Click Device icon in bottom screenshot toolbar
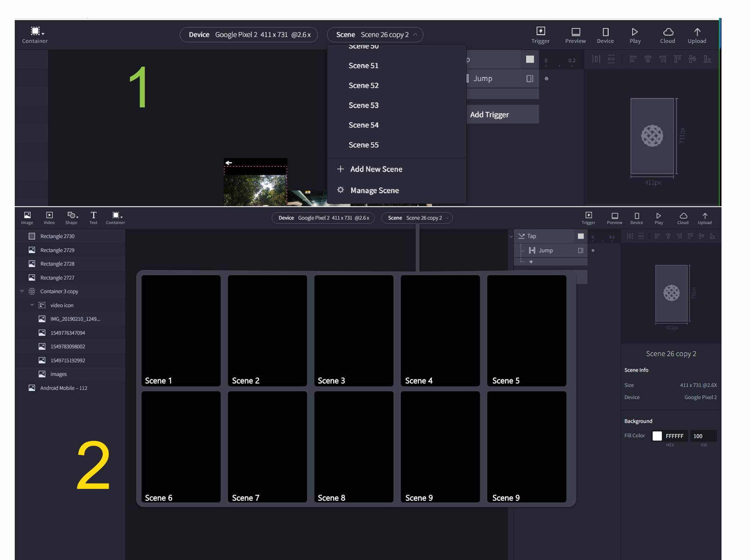This screenshot has height=560, width=751. [637, 218]
